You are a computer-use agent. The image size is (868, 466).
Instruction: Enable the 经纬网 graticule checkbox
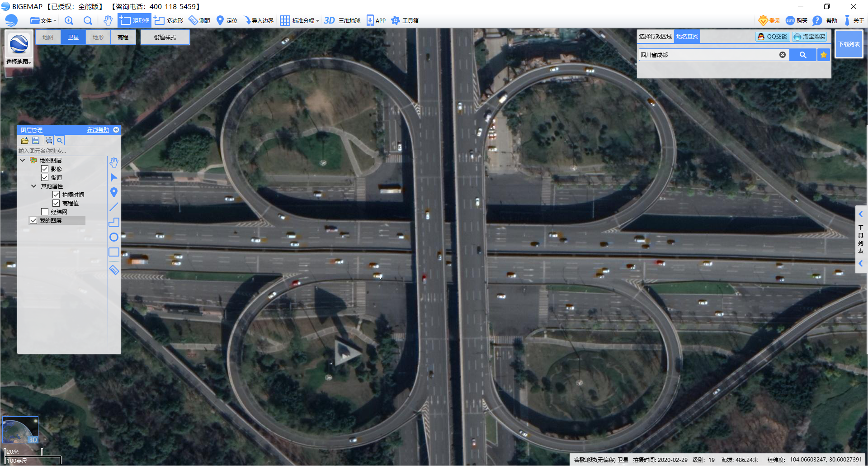(45, 212)
